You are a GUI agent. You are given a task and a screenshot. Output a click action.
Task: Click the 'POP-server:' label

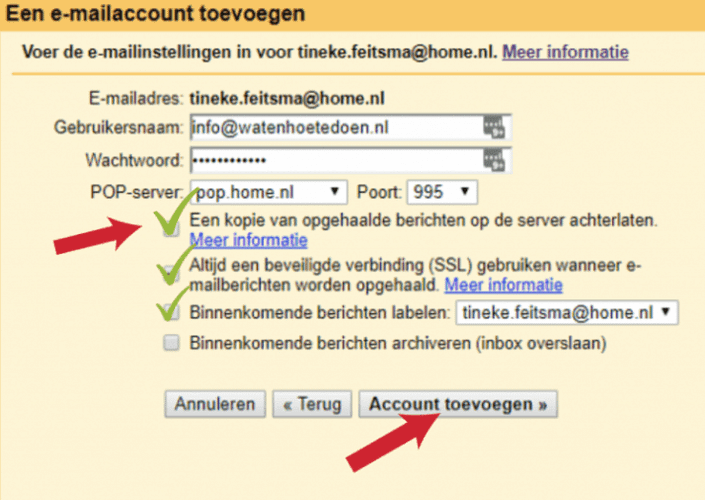(137, 192)
